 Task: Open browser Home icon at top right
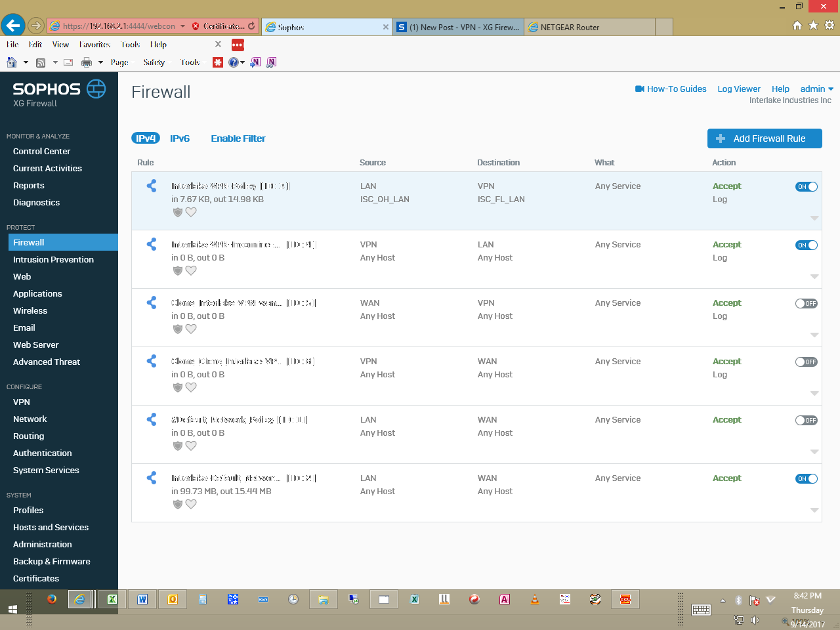(x=797, y=26)
